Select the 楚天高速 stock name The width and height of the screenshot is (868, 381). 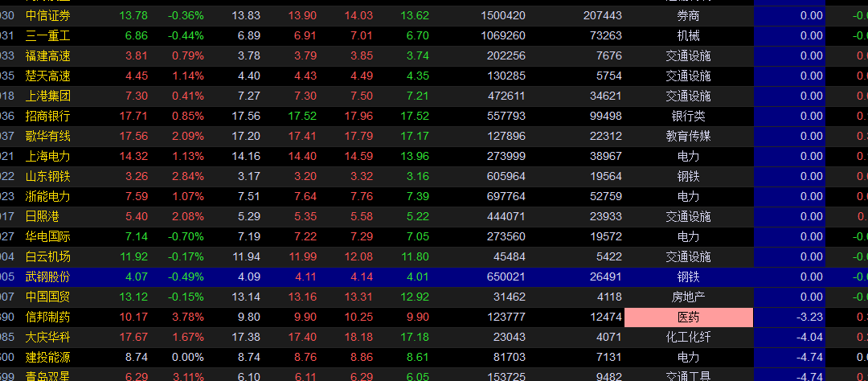[x=47, y=76]
